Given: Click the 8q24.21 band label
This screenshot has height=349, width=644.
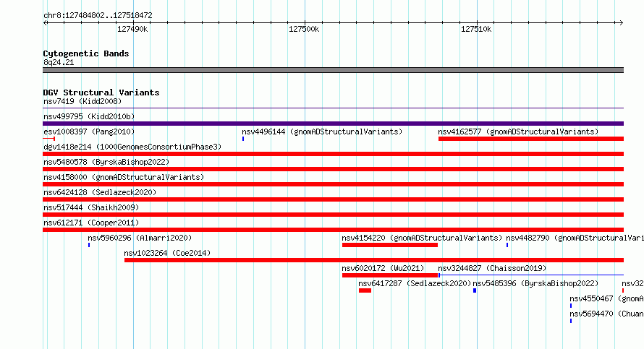Looking at the screenshot, I should click(59, 62).
